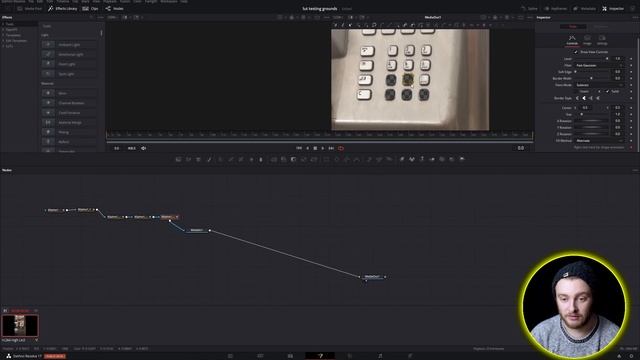Add a Blur node from the toolbar
640x360 pixels.
tap(261, 159)
